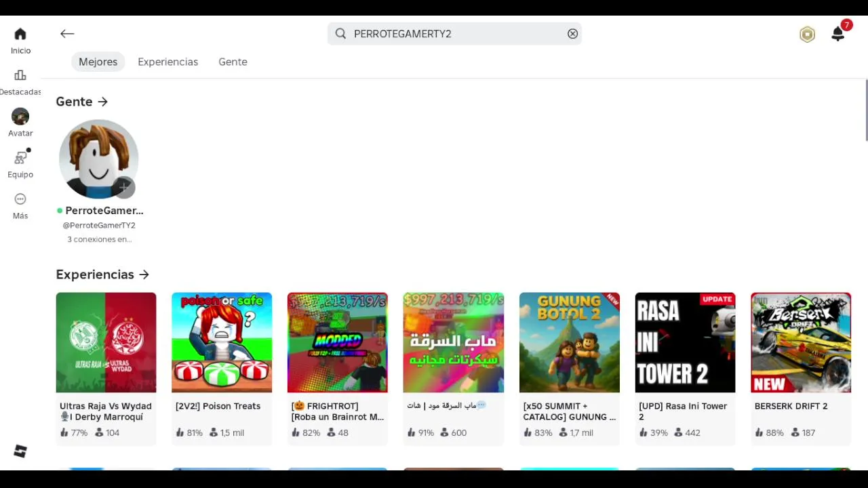The image size is (868, 488).
Task: Click the PerroteGamer... display name
Action: pos(104,211)
